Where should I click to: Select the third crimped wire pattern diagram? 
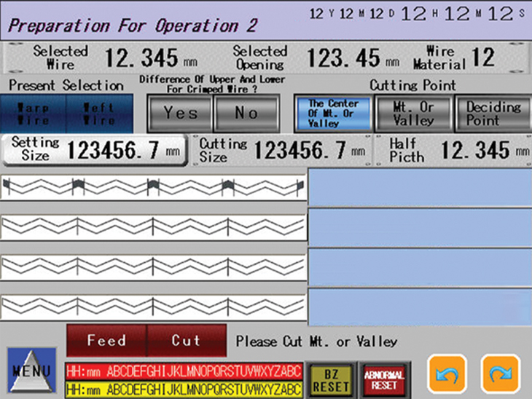[154, 266]
